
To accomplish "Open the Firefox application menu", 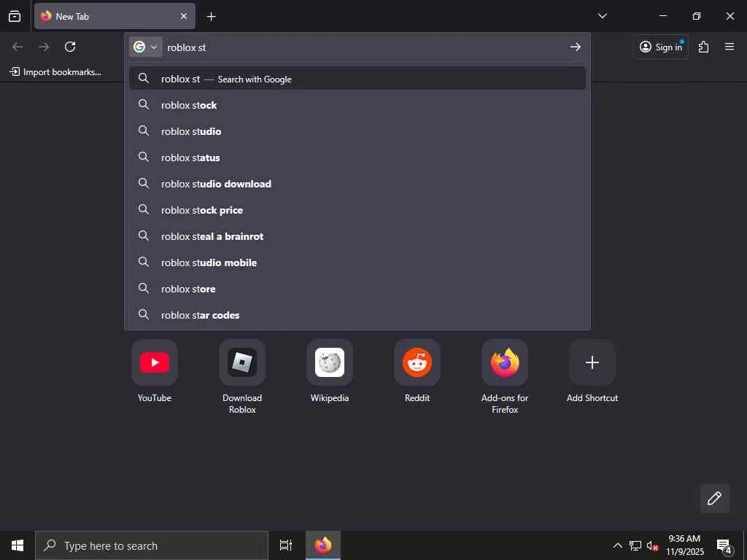I will pos(729,47).
